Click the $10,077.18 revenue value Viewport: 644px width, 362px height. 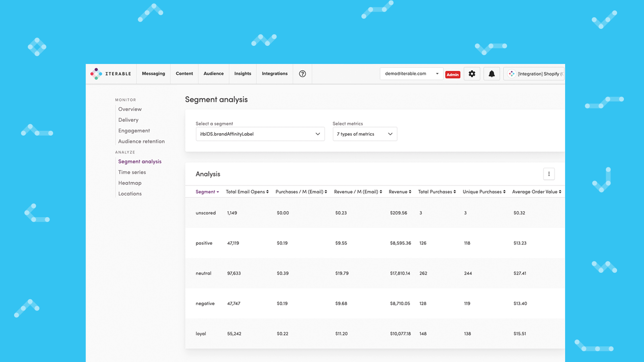tap(400, 333)
